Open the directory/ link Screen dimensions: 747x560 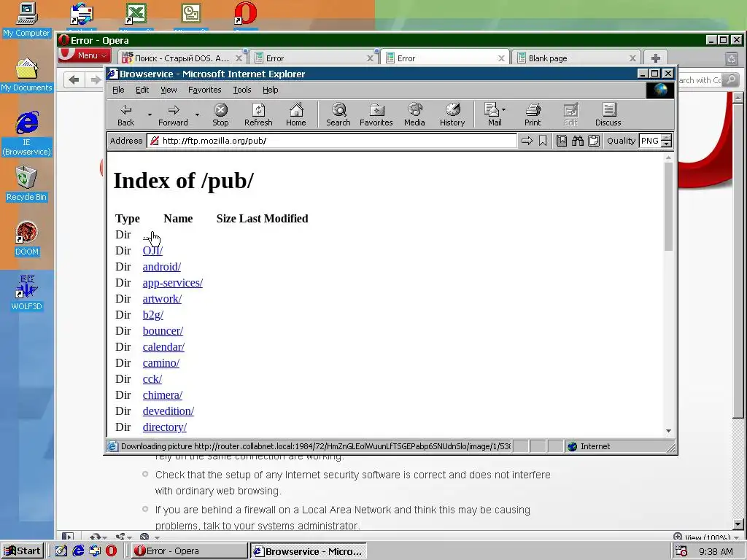coord(165,427)
